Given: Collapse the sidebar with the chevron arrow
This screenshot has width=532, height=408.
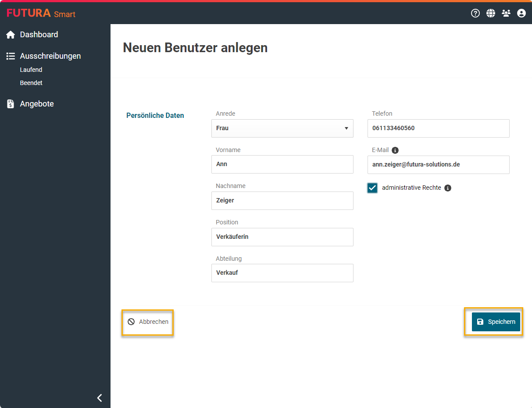Looking at the screenshot, I should [100, 397].
